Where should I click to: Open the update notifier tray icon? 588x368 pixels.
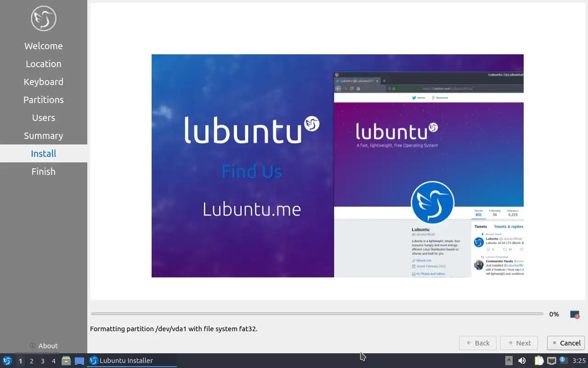click(563, 360)
